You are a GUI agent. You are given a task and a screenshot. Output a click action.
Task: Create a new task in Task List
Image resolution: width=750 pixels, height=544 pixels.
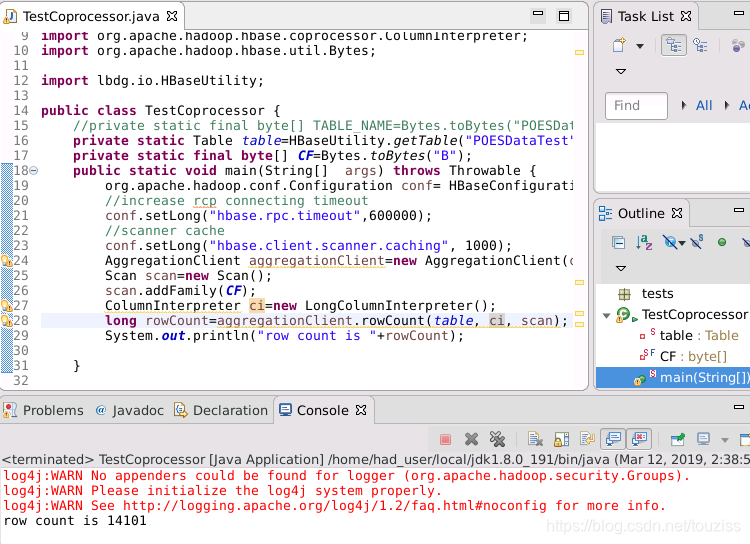pos(619,45)
